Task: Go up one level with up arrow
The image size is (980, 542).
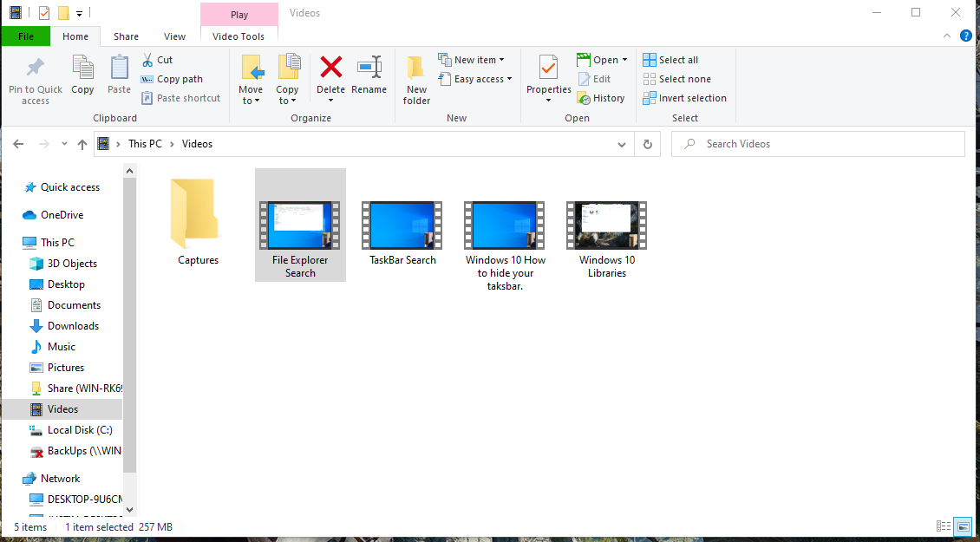Action: tap(82, 145)
